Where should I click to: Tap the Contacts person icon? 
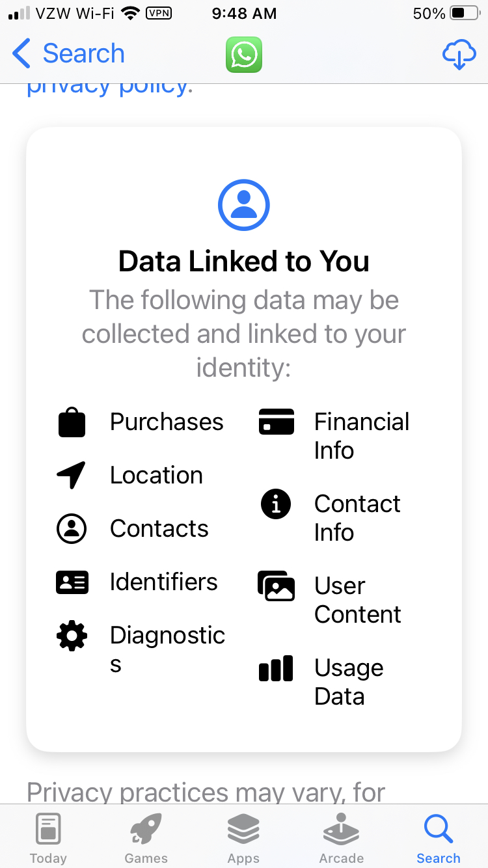(x=72, y=528)
